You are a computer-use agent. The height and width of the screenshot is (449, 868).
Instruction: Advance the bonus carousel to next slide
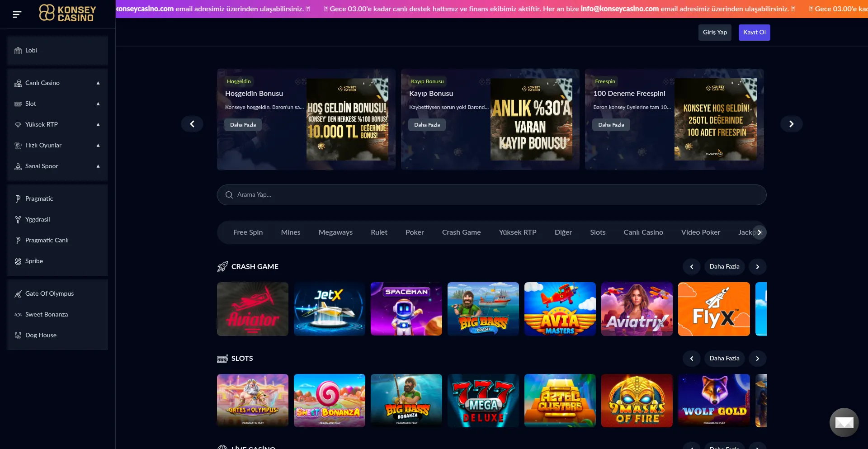coord(791,124)
